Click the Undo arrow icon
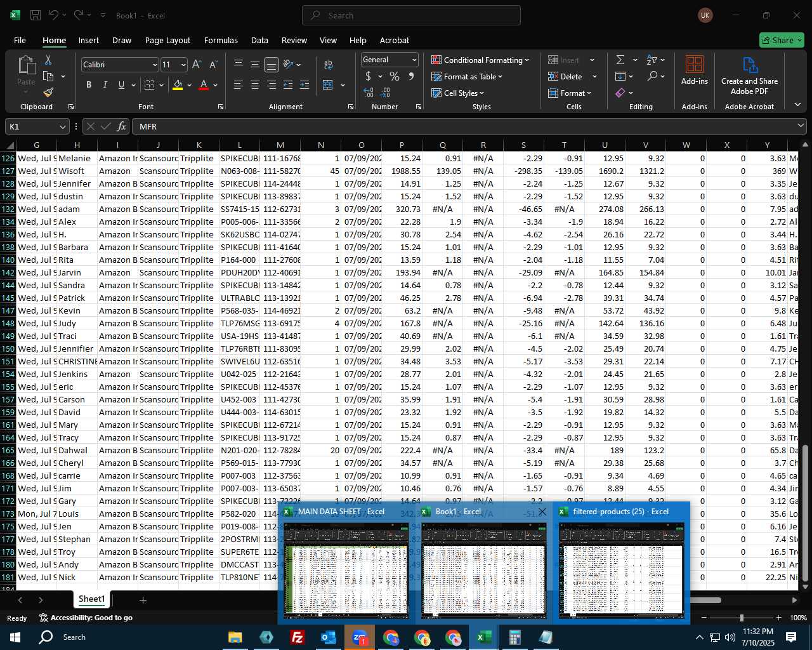 click(54, 15)
